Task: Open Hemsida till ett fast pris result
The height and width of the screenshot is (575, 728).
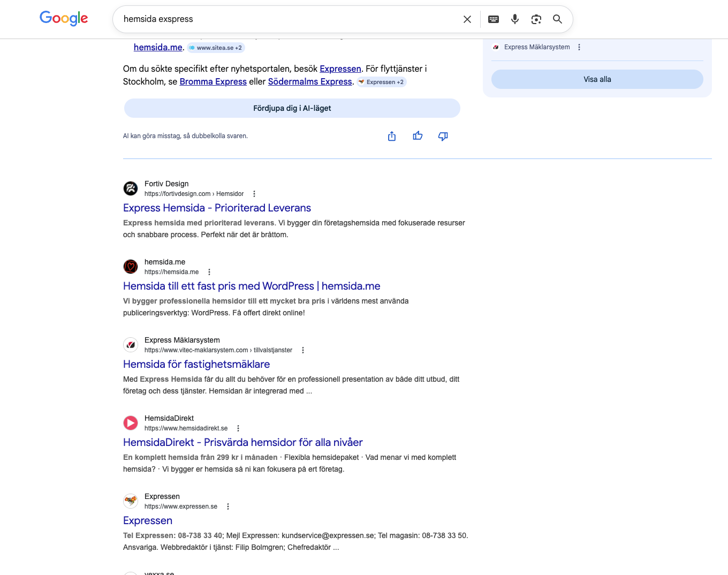Action: (x=252, y=286)
